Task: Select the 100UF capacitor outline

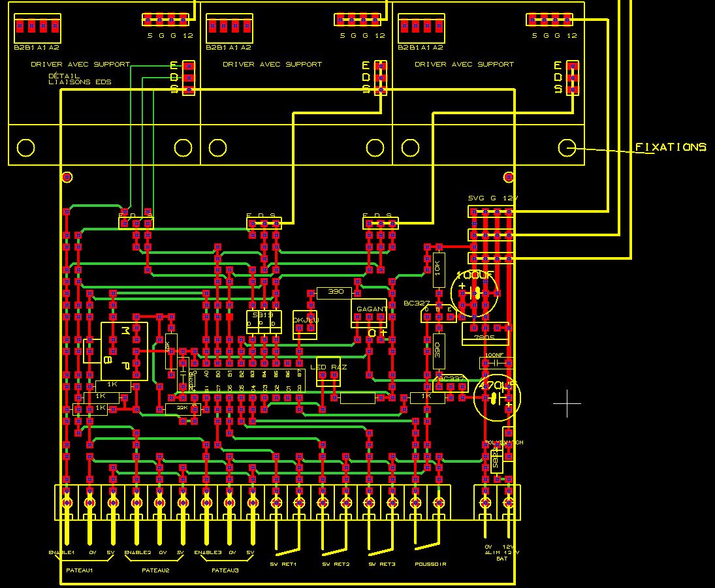Action: coord(475,292)
